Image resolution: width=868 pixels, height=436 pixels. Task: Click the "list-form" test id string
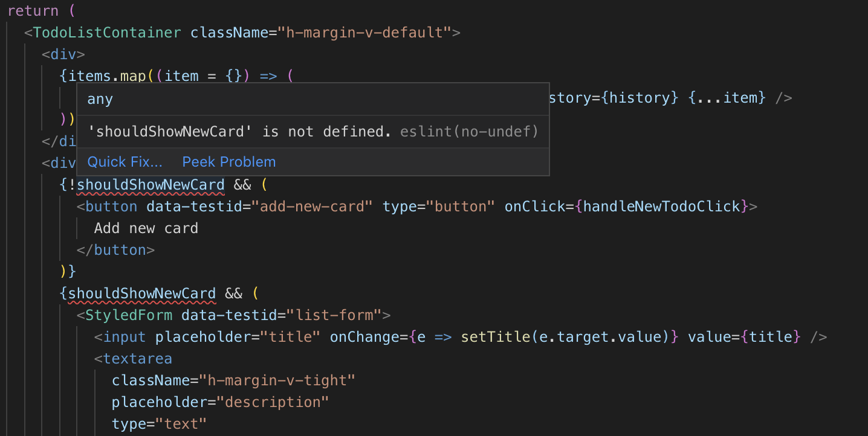334,315
